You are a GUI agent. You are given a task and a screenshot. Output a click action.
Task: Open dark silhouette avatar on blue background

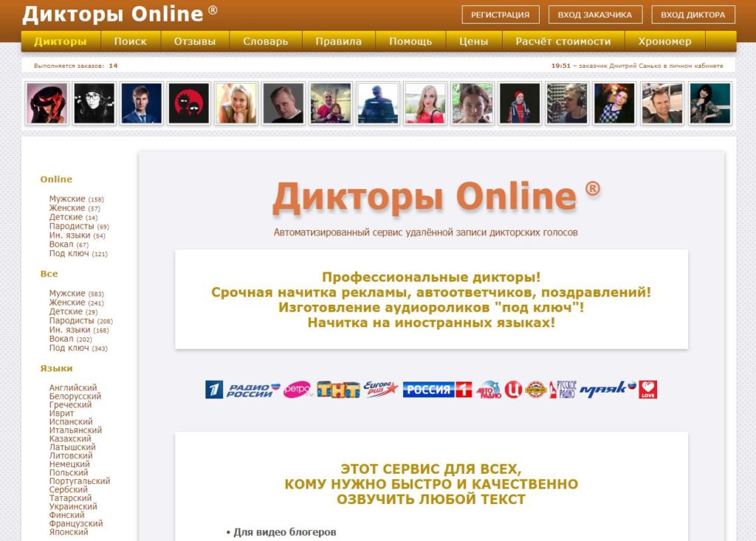[x=378, y=103]
